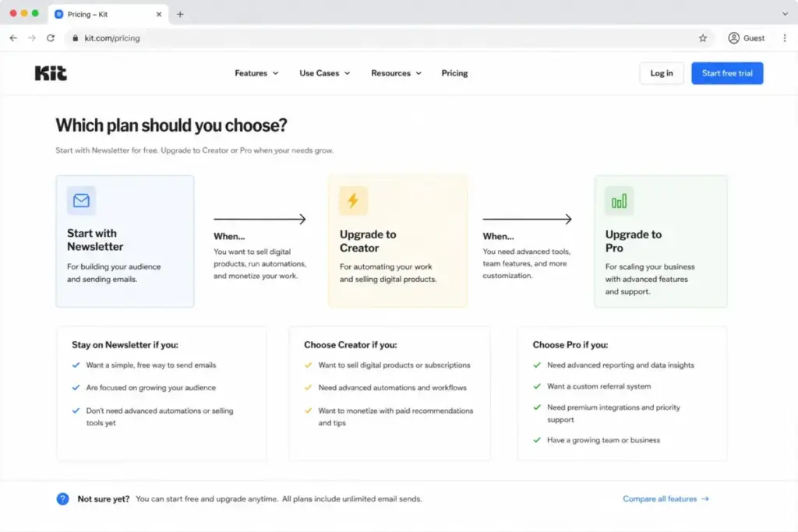Click the macOS yellow minimize button
Screen dimensions: 798x532
tap(24, 13)
